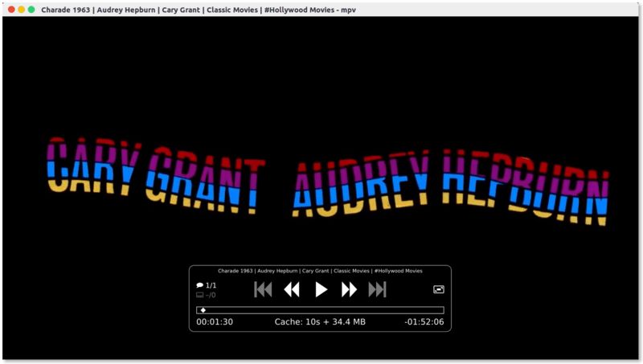Maximize the window using green button

[x=31, y=10]
